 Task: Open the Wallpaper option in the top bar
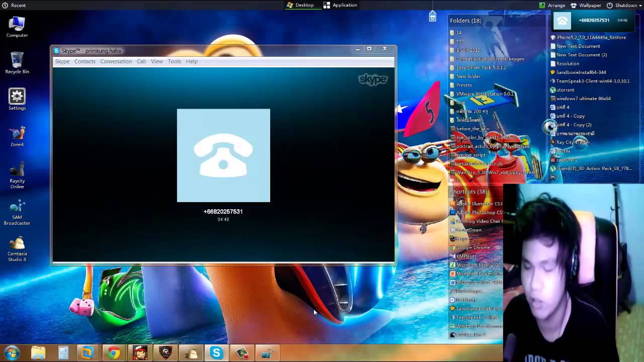[x=586, y=5]
